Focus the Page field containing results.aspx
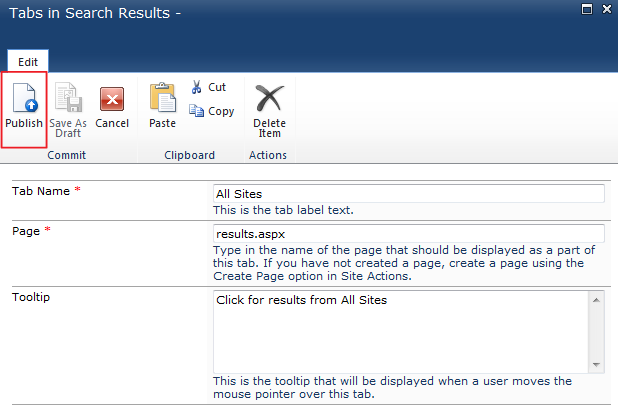Viewport: 618px width, 417px height. (408, 233)
